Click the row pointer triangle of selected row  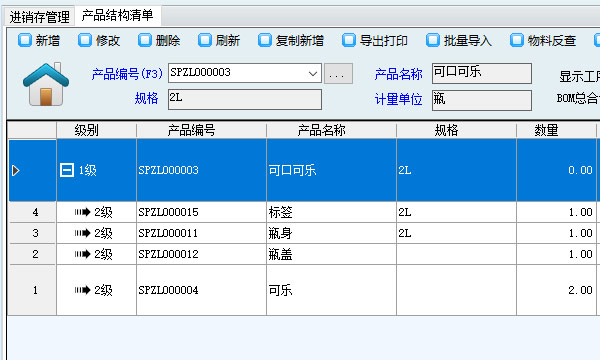pos(16,170)
